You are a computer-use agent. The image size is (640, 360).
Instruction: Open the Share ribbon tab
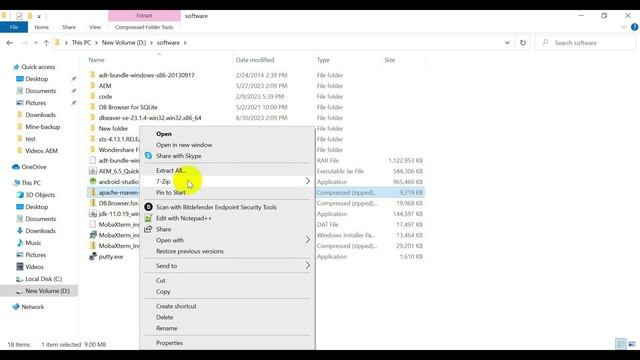[x=69, y=27]
